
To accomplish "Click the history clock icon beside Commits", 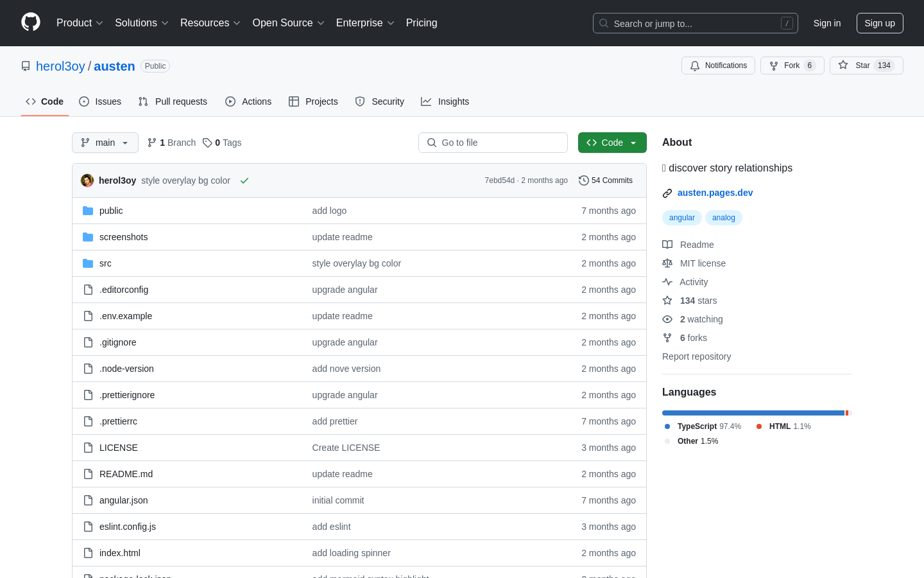I will [x=583, y=180].
